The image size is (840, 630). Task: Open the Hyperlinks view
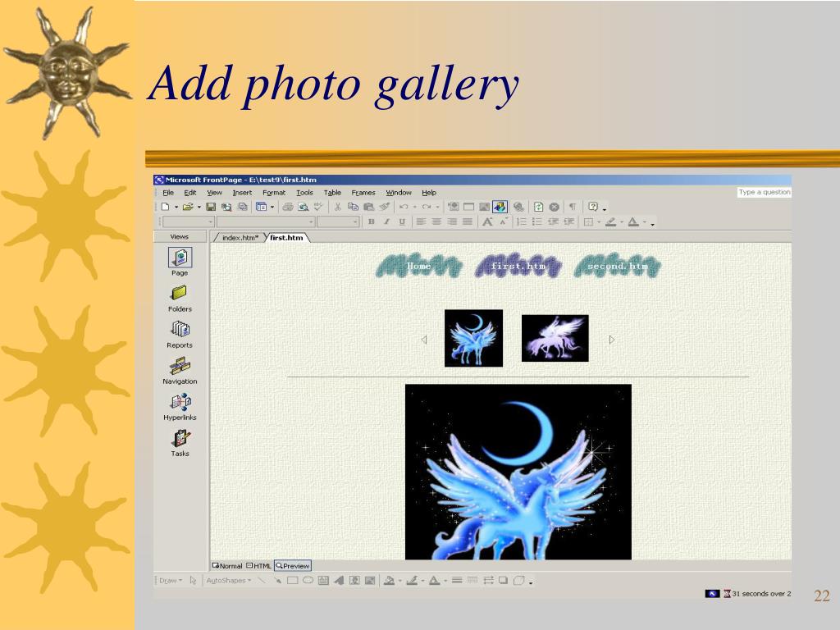click(180, 407)
